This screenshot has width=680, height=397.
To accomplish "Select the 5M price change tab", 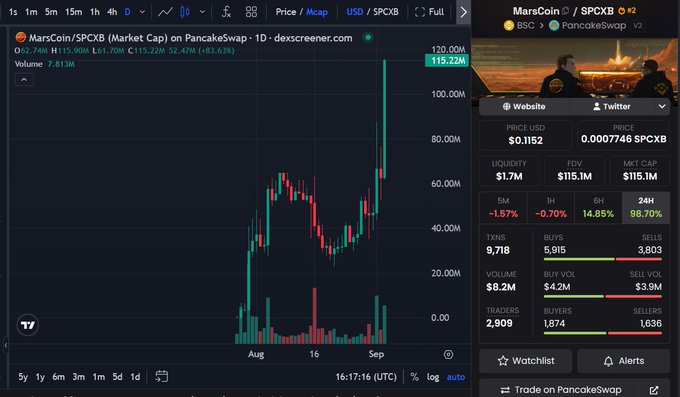I will pyautogui.click(x=503, y=208).
